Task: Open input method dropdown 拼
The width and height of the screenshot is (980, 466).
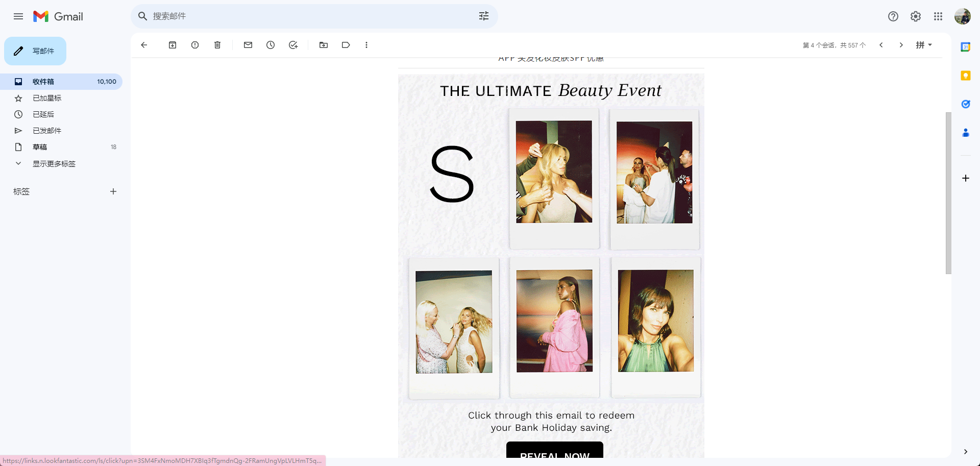Action: click(x=924, y=45)
